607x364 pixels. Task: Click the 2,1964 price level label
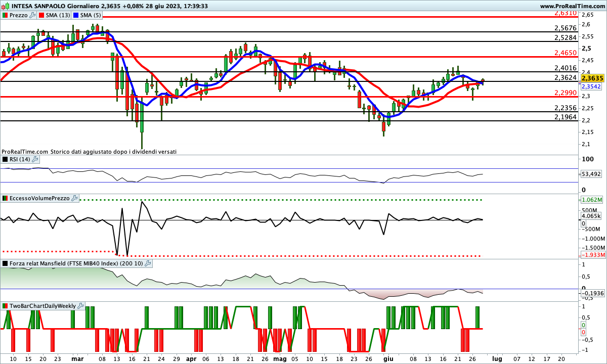tap(566, 117)
